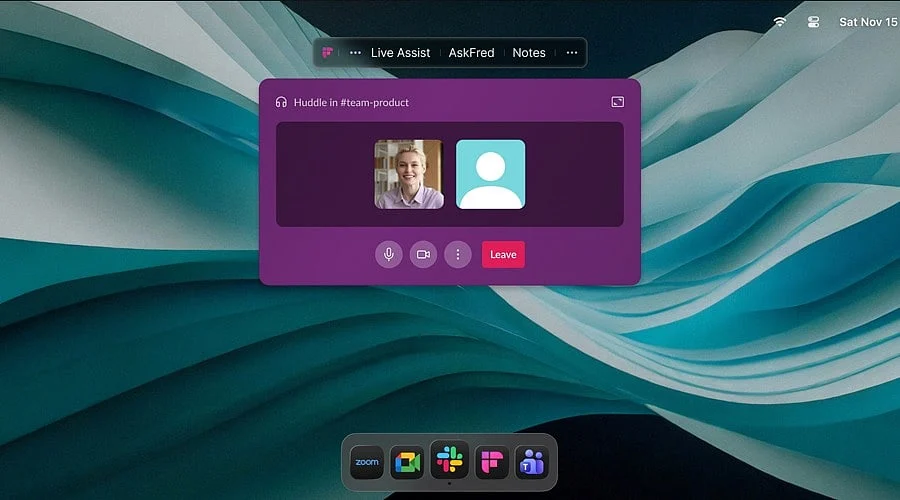Switch to the AskFred tab
900x500 pixels.
pos(471,53)
